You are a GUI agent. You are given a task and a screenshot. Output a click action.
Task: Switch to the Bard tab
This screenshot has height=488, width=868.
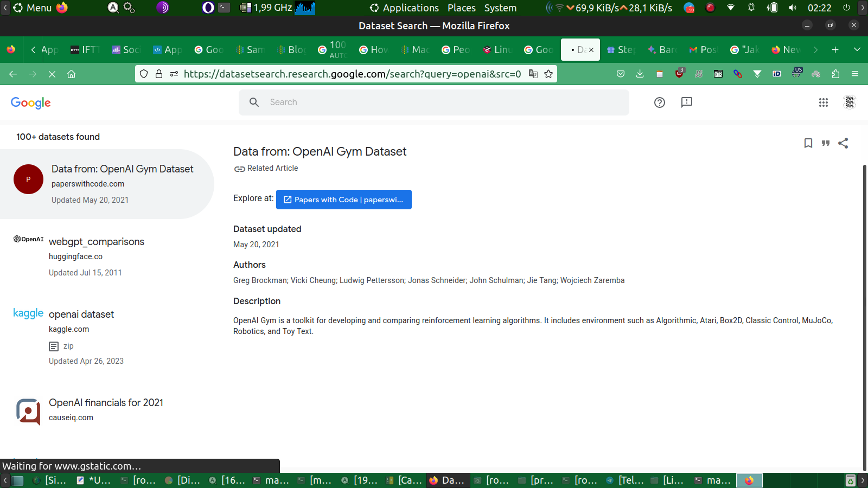pos(662,50)
